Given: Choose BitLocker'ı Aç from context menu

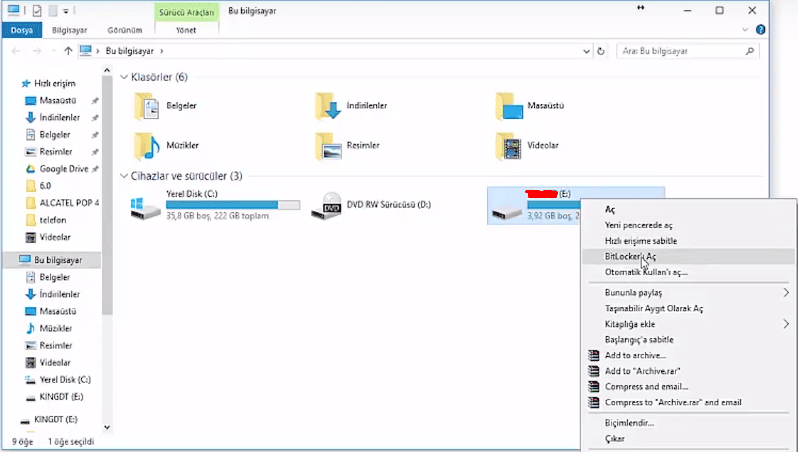Looking at the screenshot, I should coord(630,256).
